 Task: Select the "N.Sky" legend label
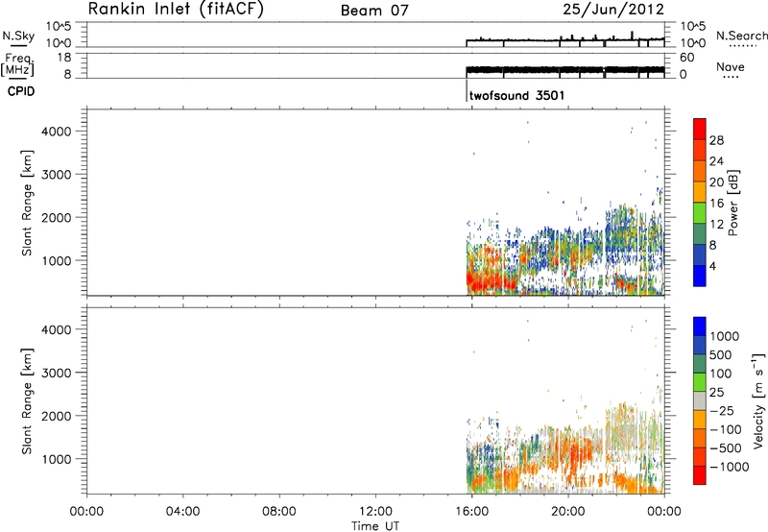pyautogui.click(x=18, y=36)
